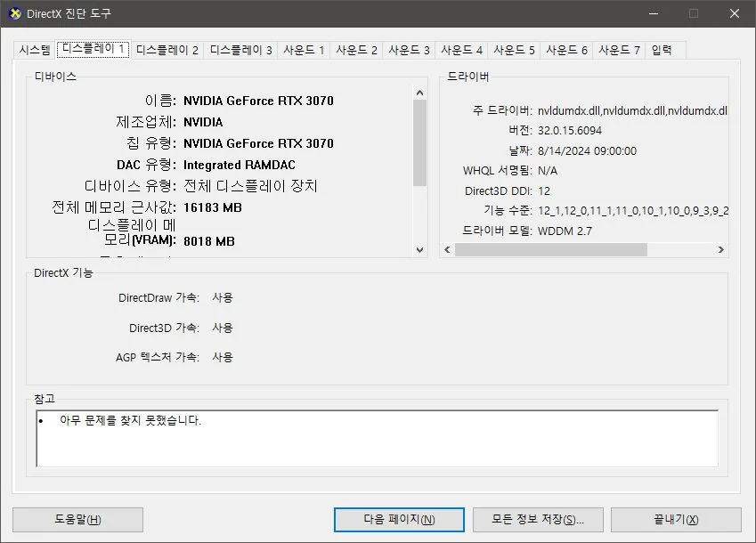756x543 pixels.
Task: Click the DirectX title bar icon
Action: pyautogui.click(x=15, y=13)
